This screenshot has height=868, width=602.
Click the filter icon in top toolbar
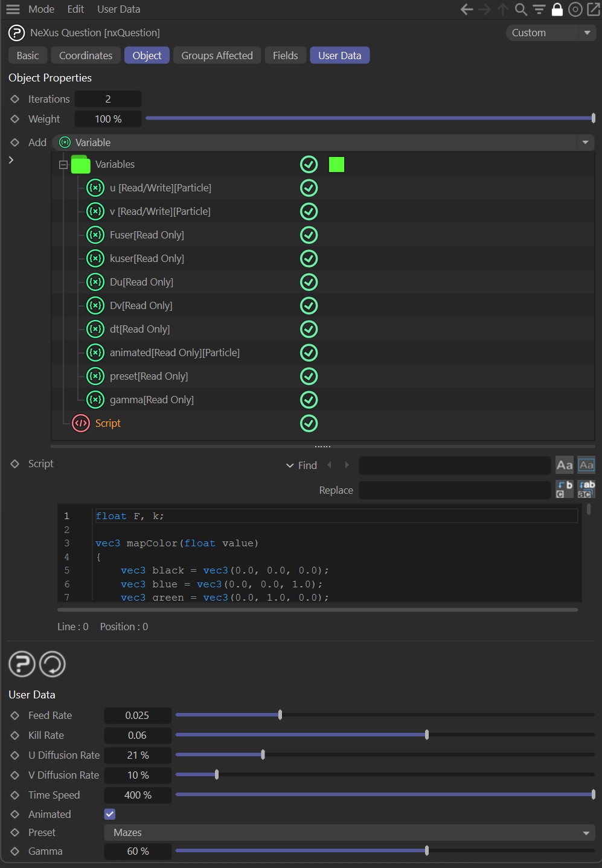(x=539, y=10)
